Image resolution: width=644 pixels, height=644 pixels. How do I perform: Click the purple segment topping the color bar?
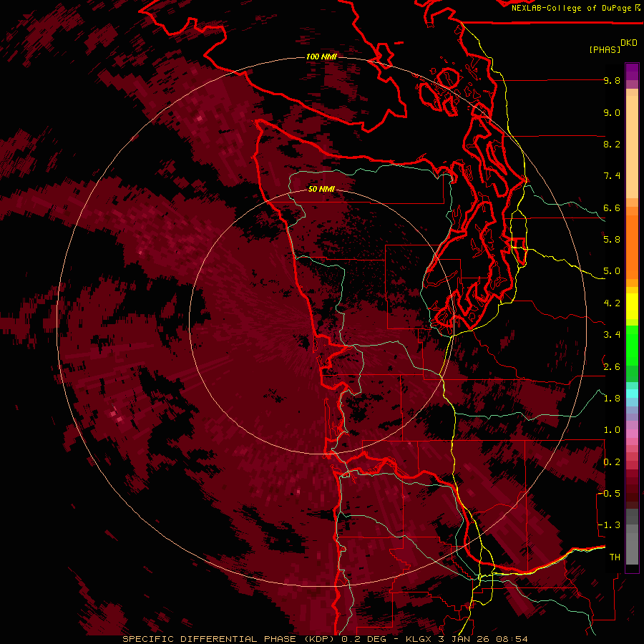[632, 72]
